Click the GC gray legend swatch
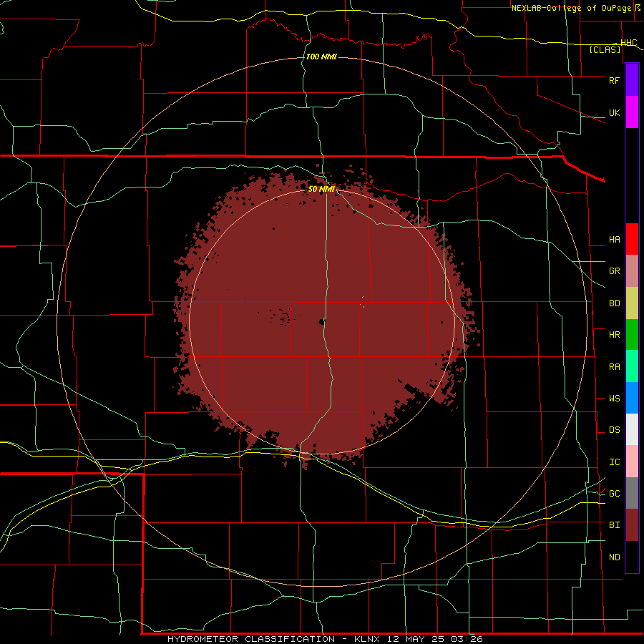The image size is (644, 644). 632,493
